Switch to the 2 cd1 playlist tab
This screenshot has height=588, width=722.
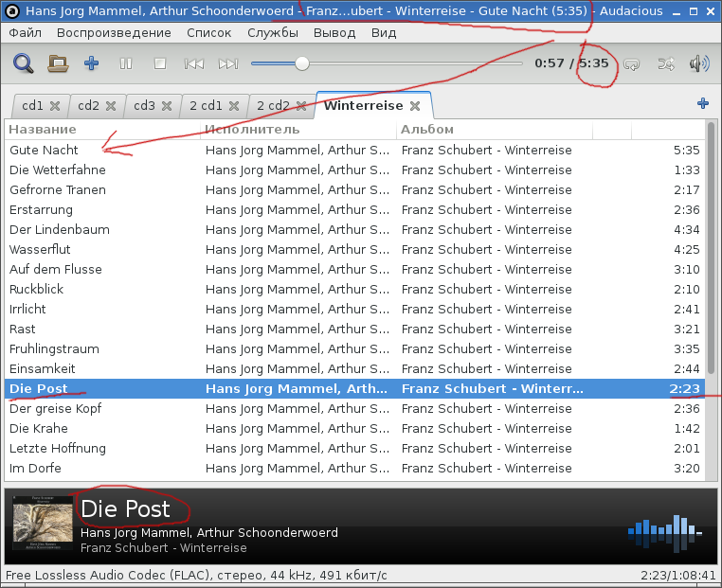(206, 106)
